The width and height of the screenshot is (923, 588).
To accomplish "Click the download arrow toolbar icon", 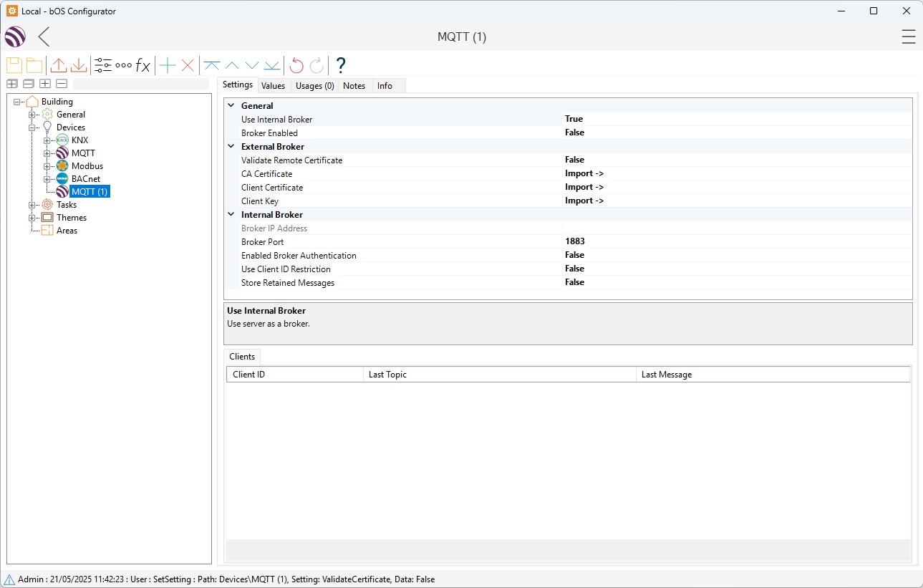I will [79, 65].
